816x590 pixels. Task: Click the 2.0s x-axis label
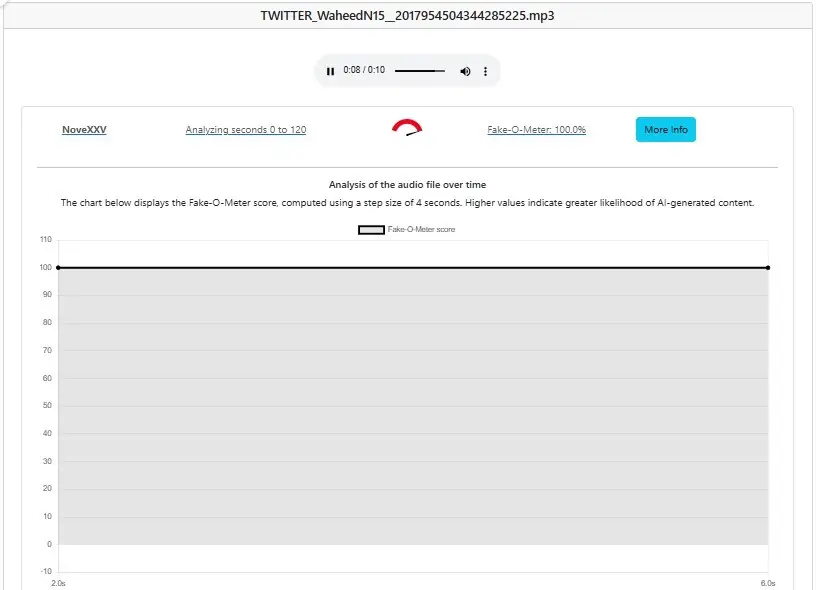pos(58,582)
